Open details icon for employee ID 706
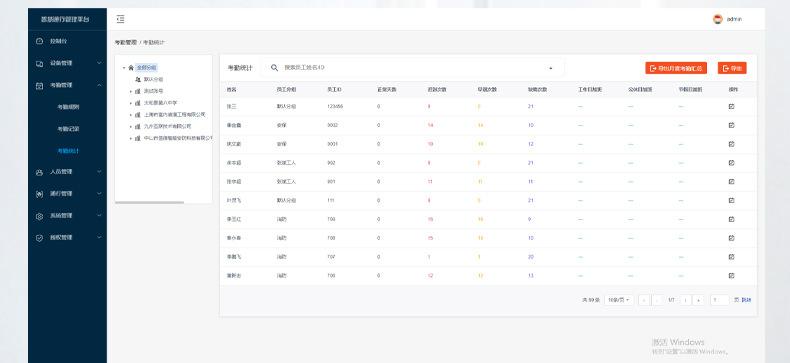The image size is (790, 363). 732,276
